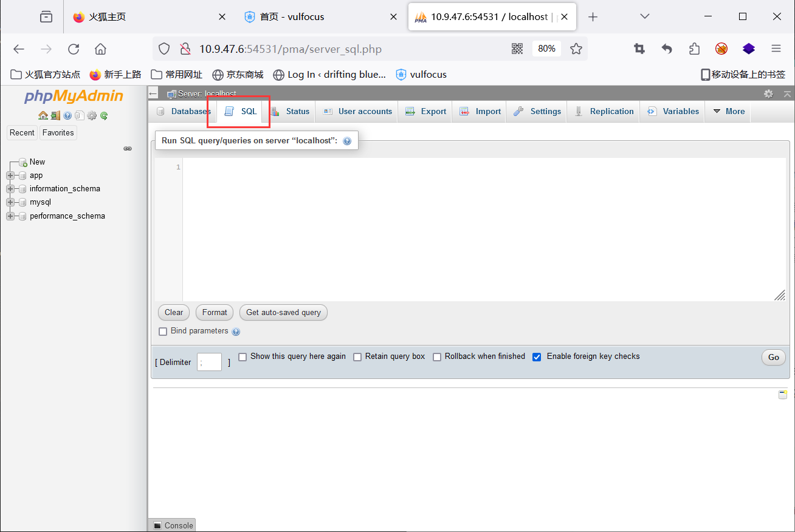The image size is (795, 532).
Task: Click the Clear button
Action: (x=174, y=313)
